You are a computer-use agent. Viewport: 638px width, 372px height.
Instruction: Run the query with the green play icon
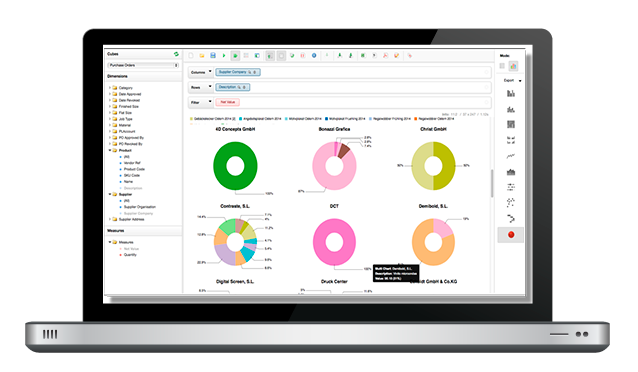pos(224,55)
